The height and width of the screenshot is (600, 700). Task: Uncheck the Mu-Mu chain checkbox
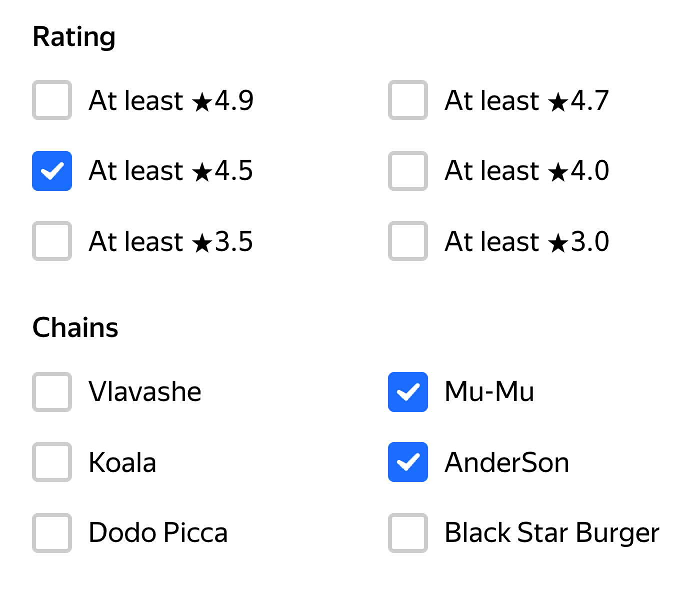coord(407,391)
